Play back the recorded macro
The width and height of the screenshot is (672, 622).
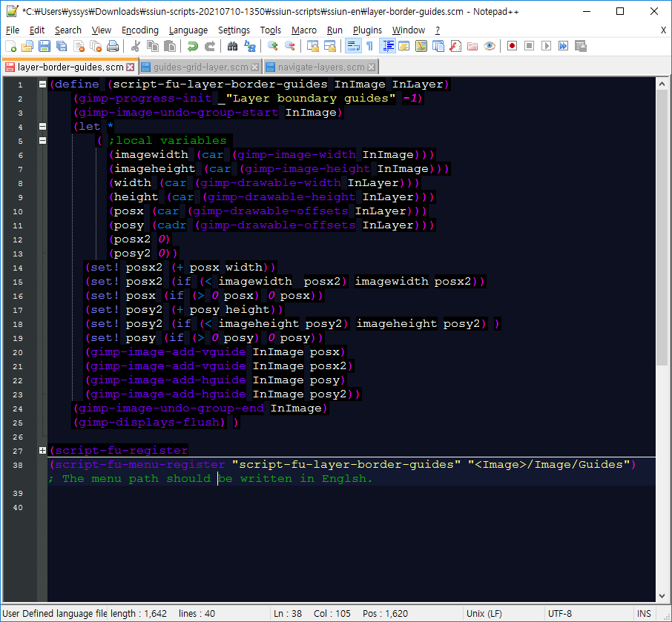546,46
